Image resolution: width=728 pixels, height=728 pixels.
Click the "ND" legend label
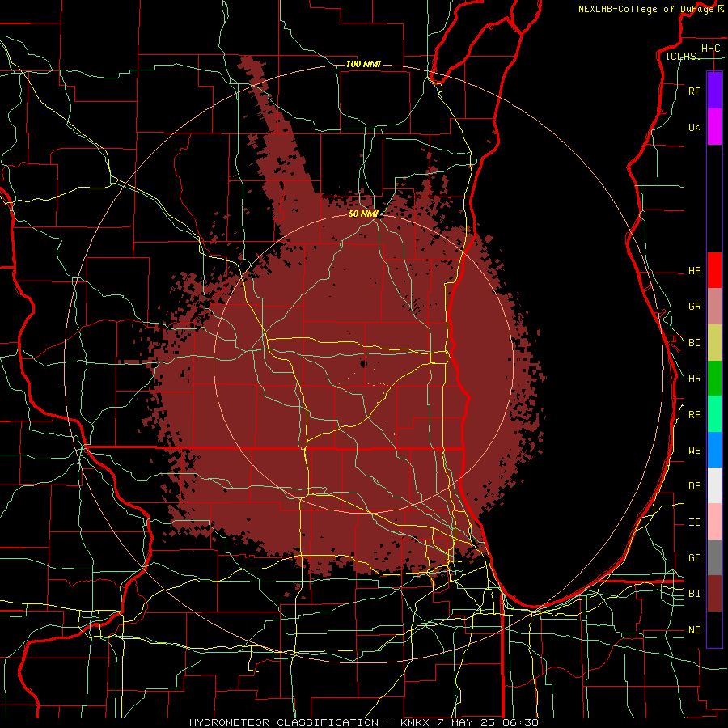pos(694,630)
